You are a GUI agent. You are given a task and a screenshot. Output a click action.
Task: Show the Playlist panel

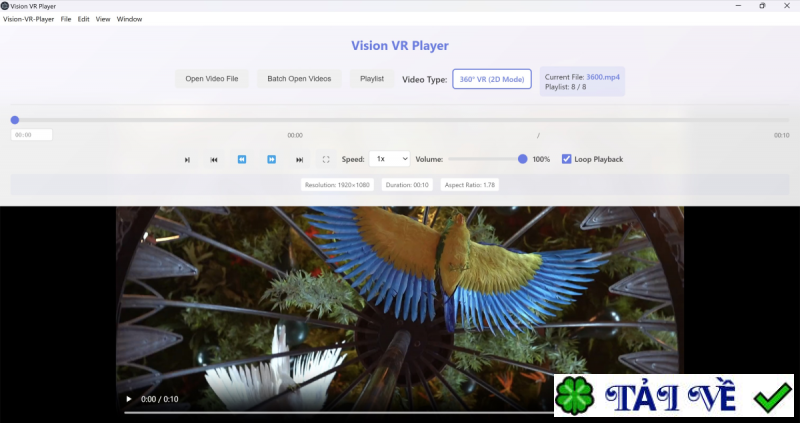coord(372,79)
